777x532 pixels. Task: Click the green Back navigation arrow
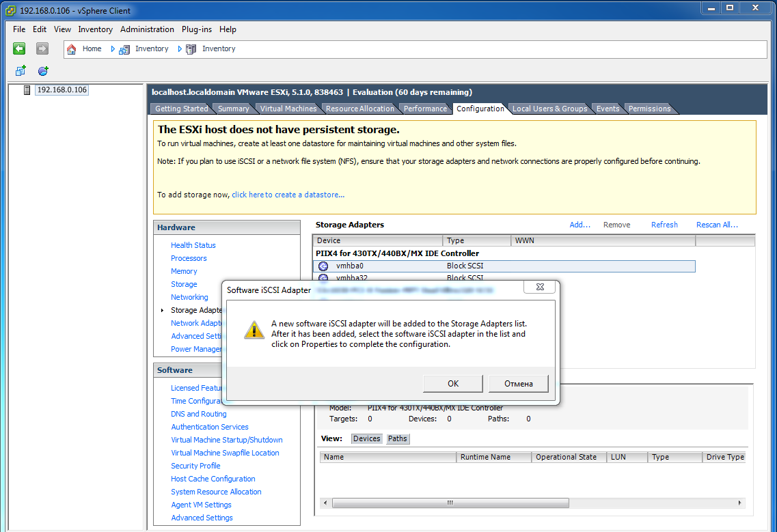19,48
